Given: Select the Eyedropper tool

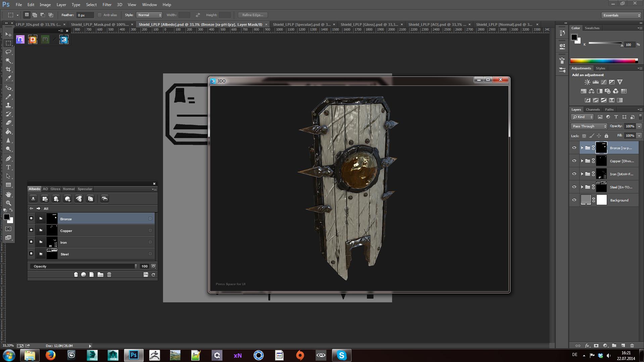Looking at the screenshot, I should (9, 78).
